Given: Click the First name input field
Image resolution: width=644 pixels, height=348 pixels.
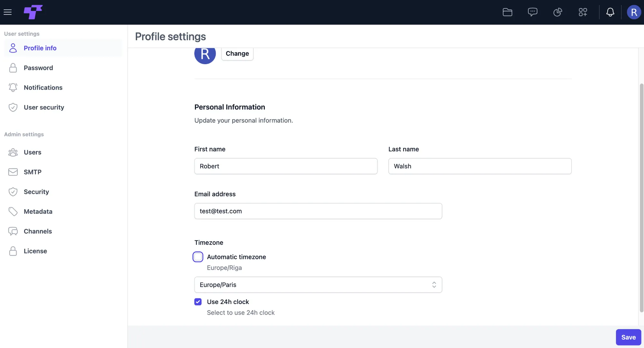Looking at the screenshot, I should coord(286,166).
